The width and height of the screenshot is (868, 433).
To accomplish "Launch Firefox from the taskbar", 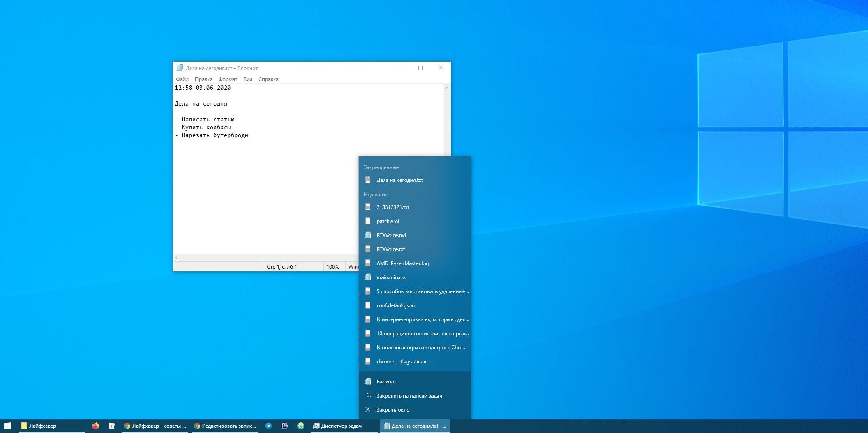I will click(95, 426).
